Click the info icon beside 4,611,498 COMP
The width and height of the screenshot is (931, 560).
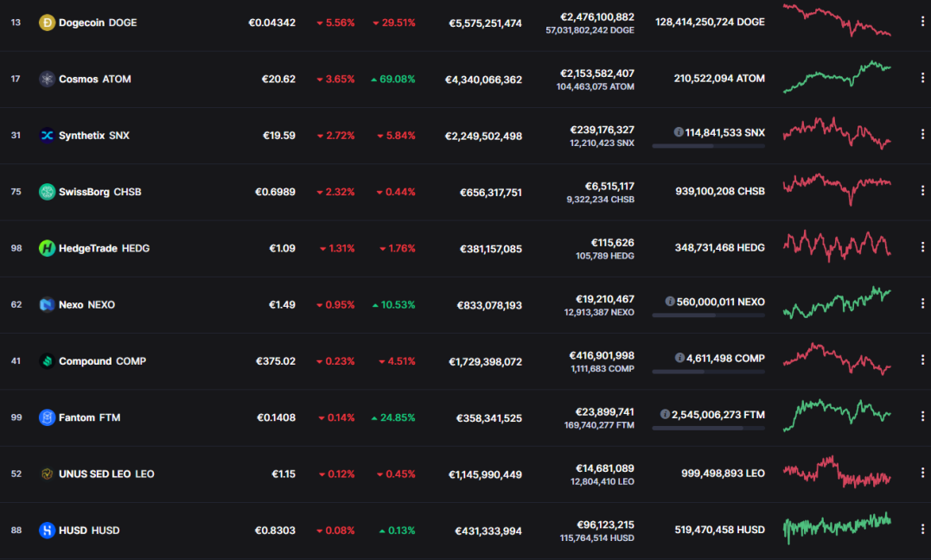click(x=679, y=358)
